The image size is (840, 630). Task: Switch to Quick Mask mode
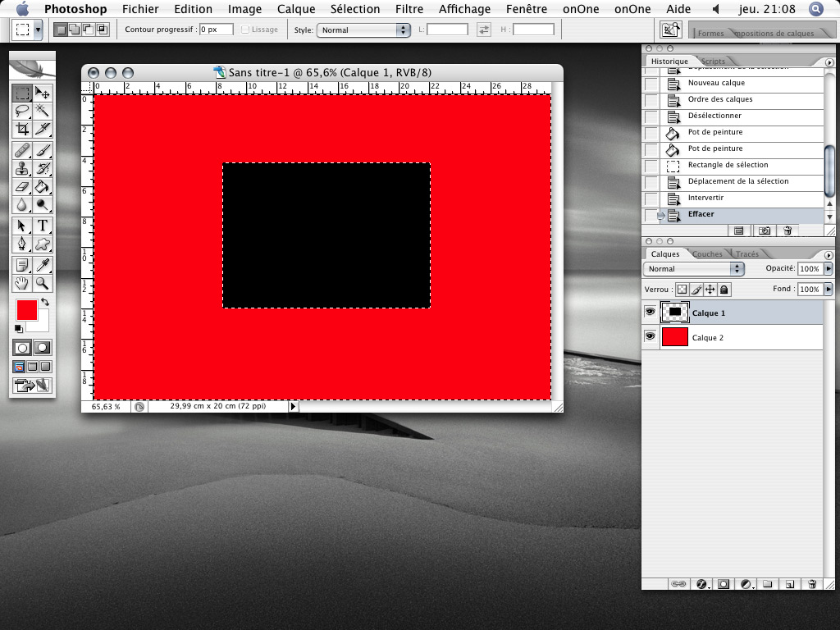coord(43,348)
